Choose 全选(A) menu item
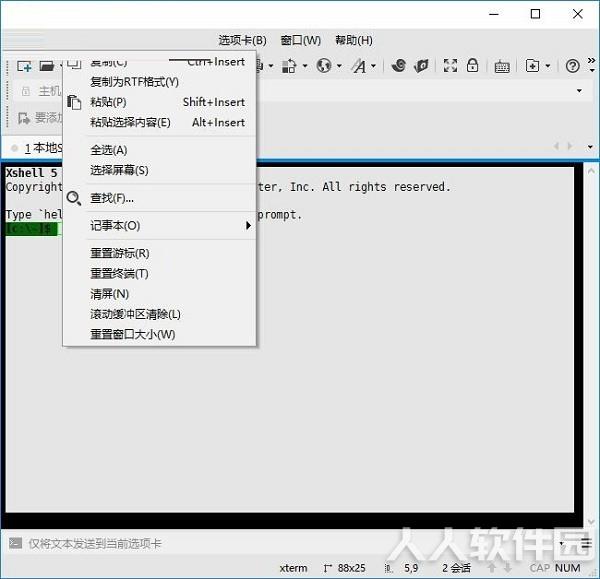Image resolution: width=600 pixels, height=579 pixels. 160,150
